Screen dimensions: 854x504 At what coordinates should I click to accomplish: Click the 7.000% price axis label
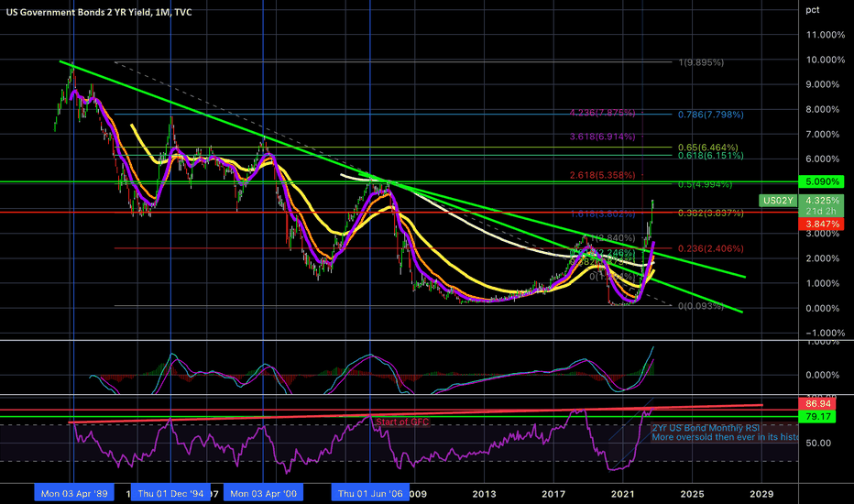[x=823, y=135]
